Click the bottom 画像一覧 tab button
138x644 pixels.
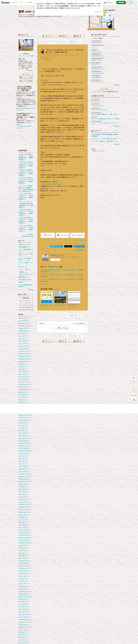pyautogui.click(x=77, y=341)
